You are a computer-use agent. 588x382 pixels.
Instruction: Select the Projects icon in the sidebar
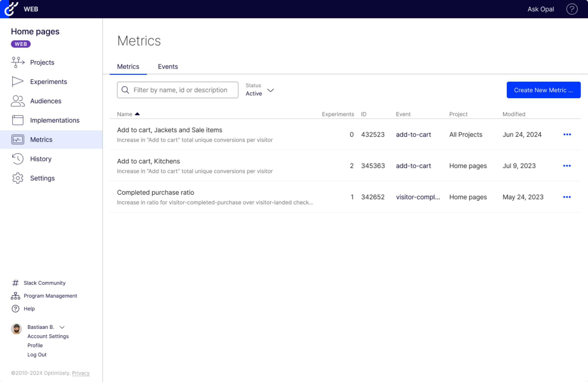[17, 62]
